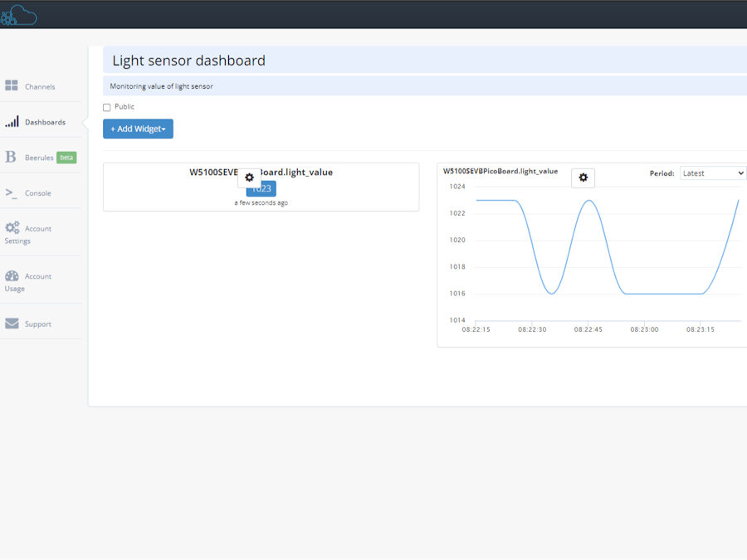Viewport: 747px width, 560px height.
Task: Click the Console prompt icon
Action: (11, 192)
